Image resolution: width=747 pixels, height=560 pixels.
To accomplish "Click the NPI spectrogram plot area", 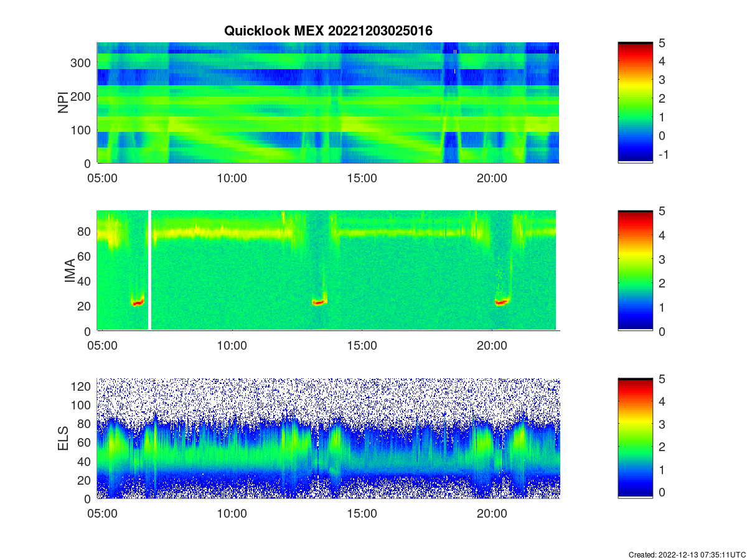I will pos(328,103).
